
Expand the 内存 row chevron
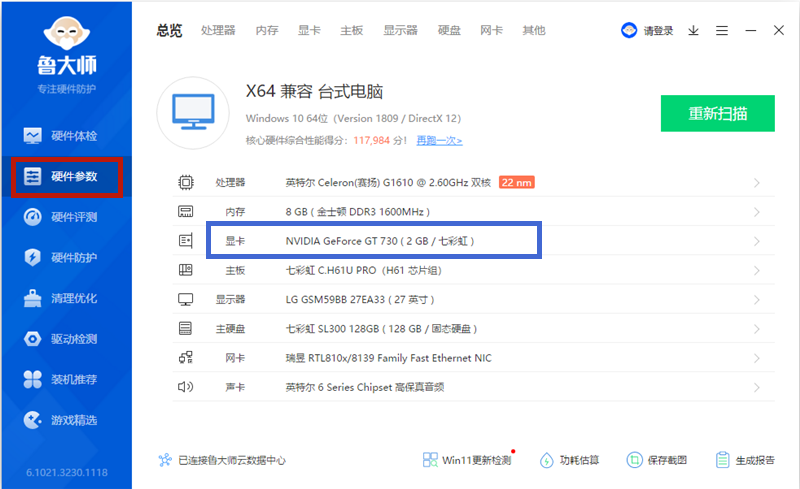pyautogui.click(x=757, y=212)
